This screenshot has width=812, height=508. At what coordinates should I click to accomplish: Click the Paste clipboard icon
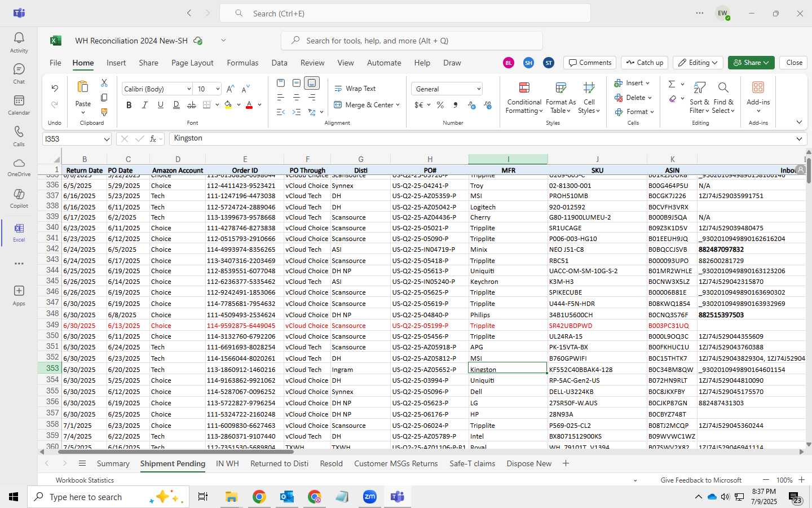click(83, 87)
